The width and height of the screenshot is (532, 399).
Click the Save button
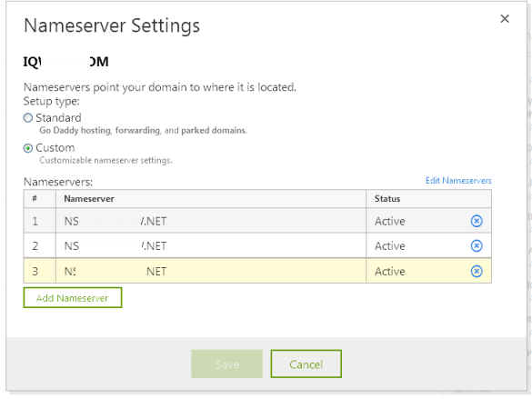pyautogui.click(x=227, y=364)
